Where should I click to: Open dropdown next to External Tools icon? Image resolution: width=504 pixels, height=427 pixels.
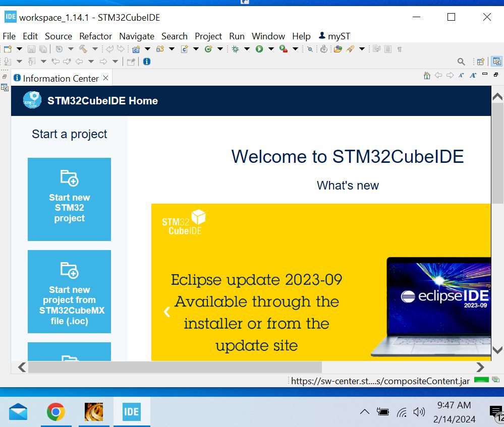(x=295, y=49)
